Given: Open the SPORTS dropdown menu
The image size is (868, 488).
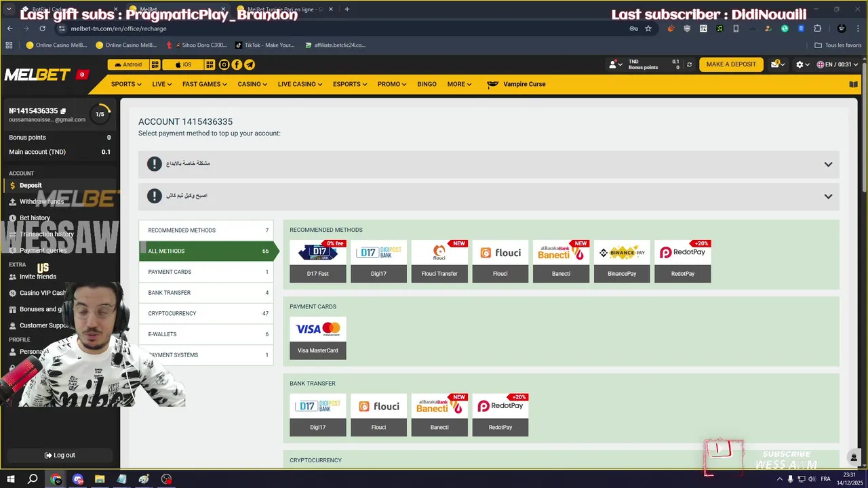Looking at the screenshot, I should pos(126,84).
